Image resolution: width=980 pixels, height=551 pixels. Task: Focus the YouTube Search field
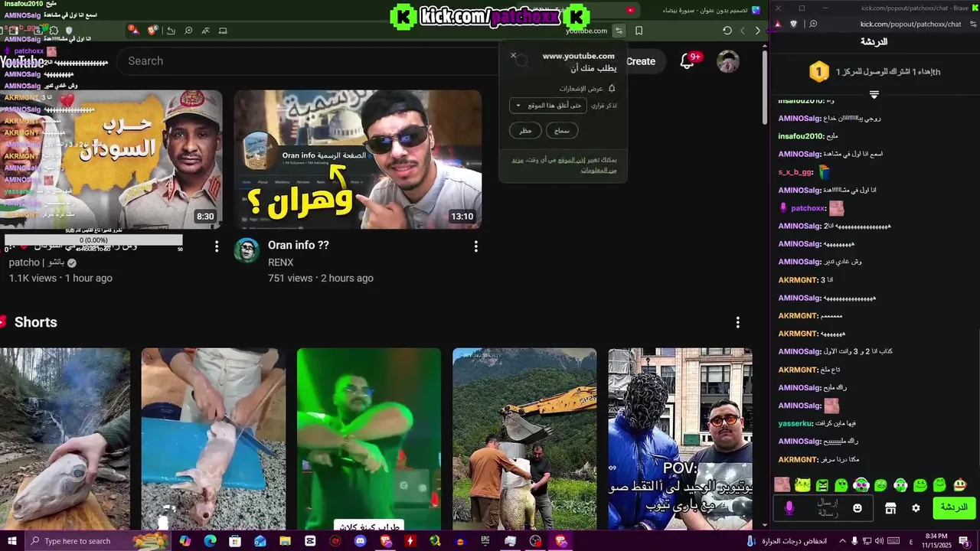coord(306,61)
